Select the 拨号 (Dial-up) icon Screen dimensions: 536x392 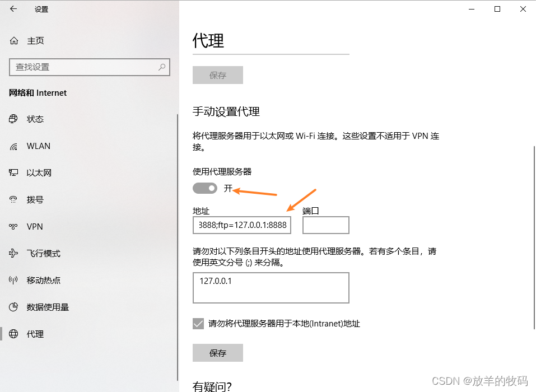[13, 199]
